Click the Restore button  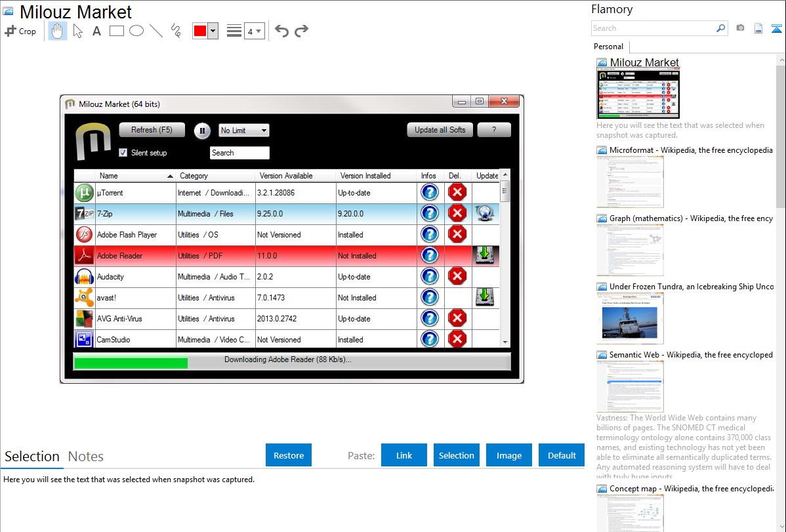289,455
